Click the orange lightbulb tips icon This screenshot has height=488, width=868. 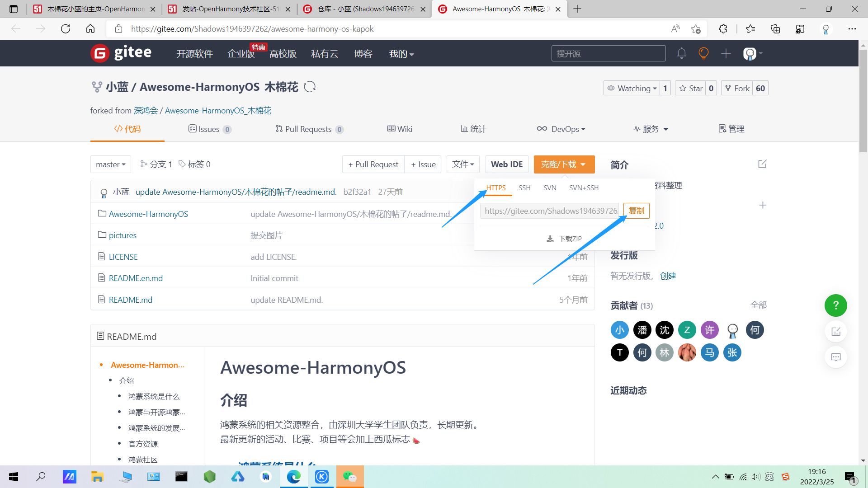coord(703,53)
